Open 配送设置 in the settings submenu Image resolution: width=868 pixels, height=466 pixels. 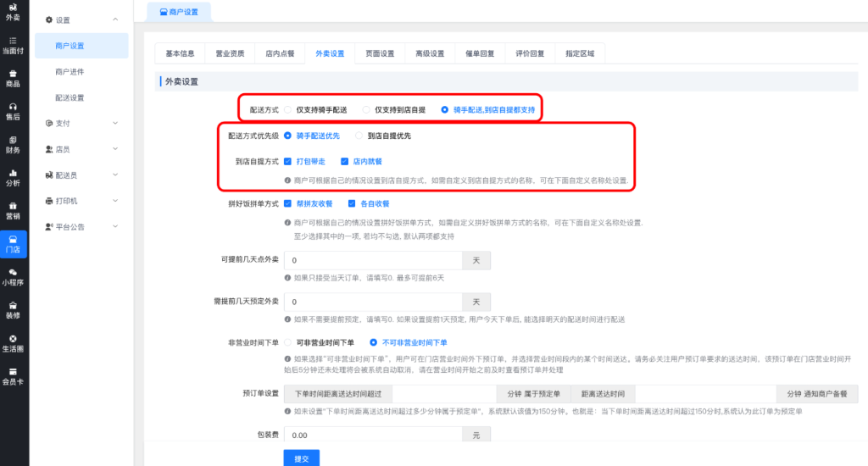pos(70,97)
